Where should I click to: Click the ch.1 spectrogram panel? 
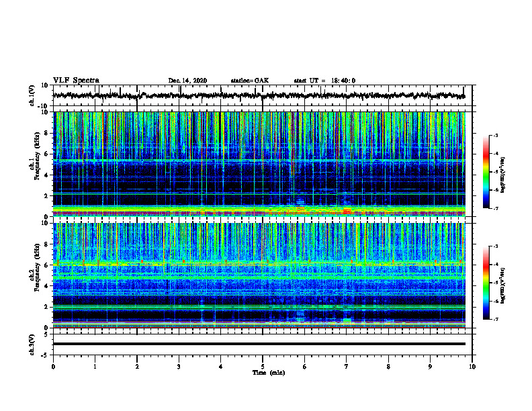(x=259, y=164)
